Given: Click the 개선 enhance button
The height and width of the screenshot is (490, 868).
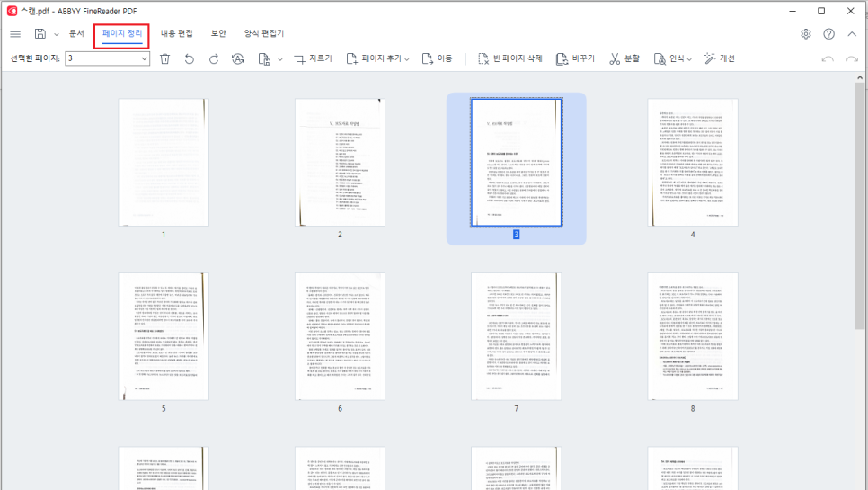Looking at the screenshot, I should [719, 58].
